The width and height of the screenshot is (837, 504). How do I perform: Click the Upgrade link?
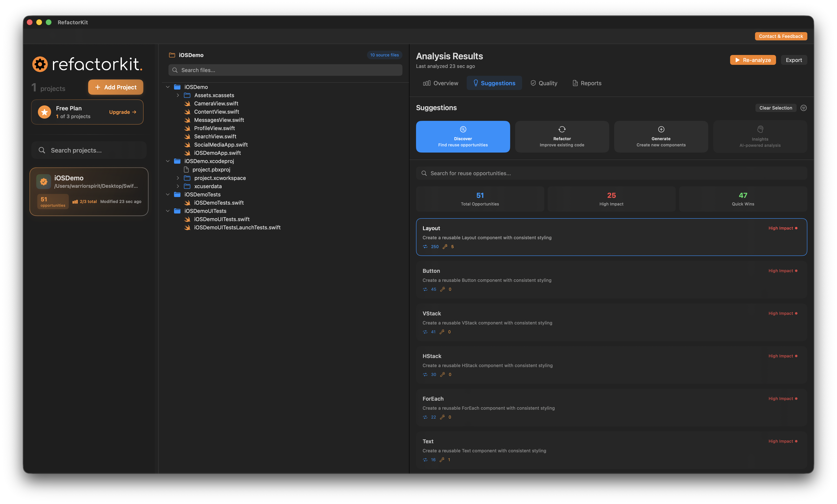123,112
